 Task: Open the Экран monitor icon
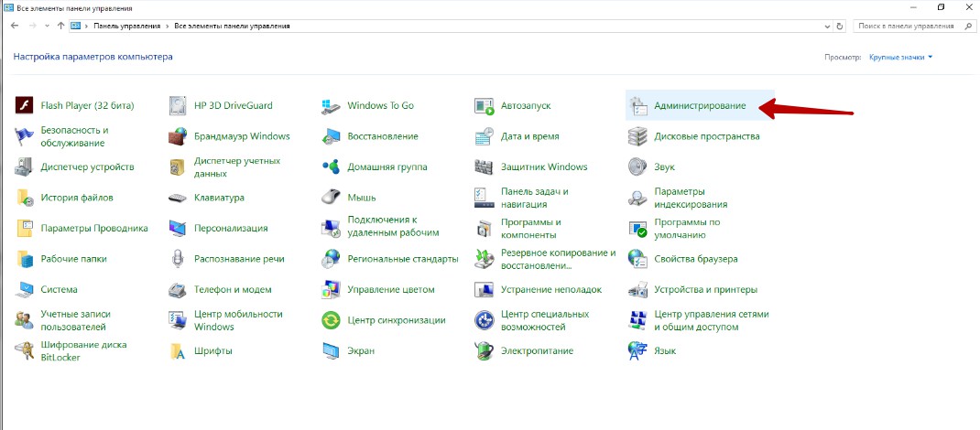[x=331, y=350]
